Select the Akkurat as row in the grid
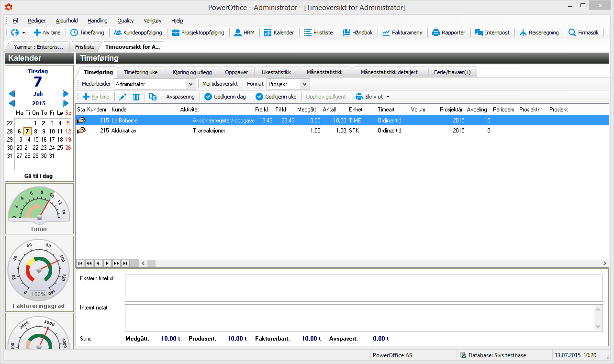 click(342, 131)
